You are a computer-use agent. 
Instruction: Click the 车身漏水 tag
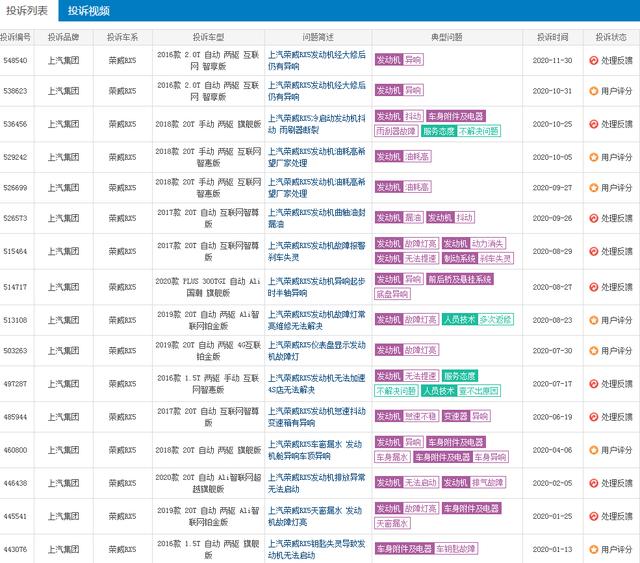point(392,457)
